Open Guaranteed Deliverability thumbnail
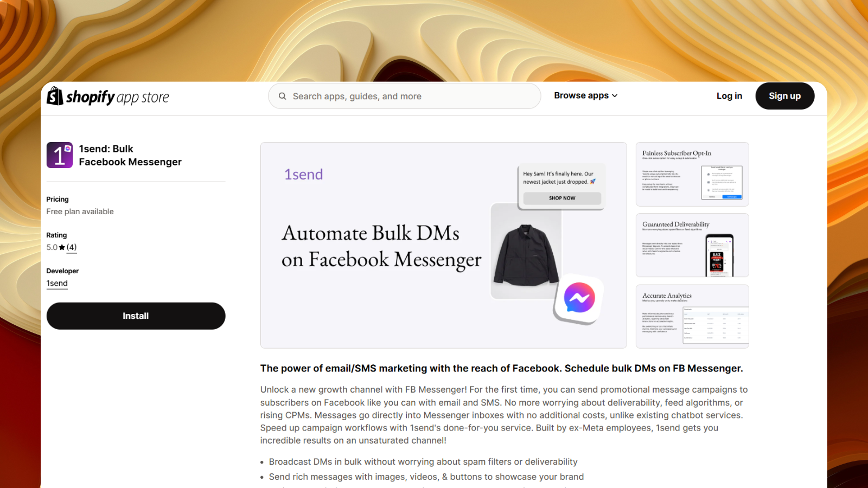Viewport: 868px width, 488px height. click(x=692, y=245)
